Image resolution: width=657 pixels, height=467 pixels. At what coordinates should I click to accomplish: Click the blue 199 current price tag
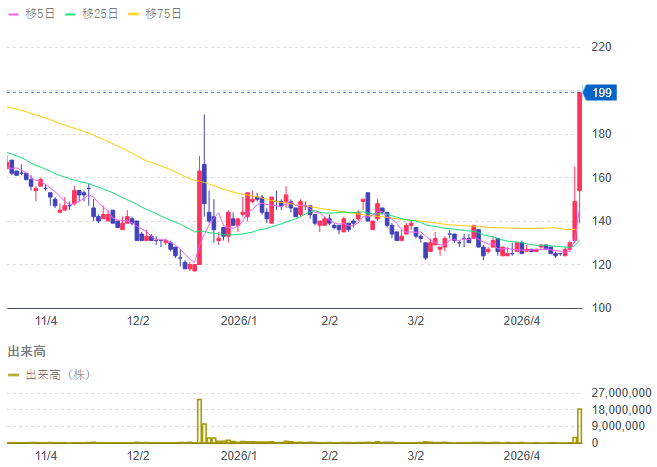pos(600,93)
